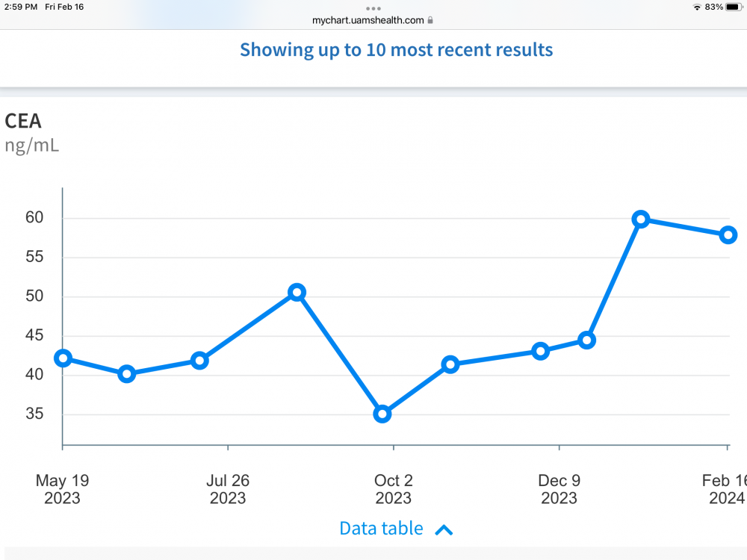Collapse the Data table chevron
Image resolution: width=747 pixels, height=560 pixels.
coord(444,530)
